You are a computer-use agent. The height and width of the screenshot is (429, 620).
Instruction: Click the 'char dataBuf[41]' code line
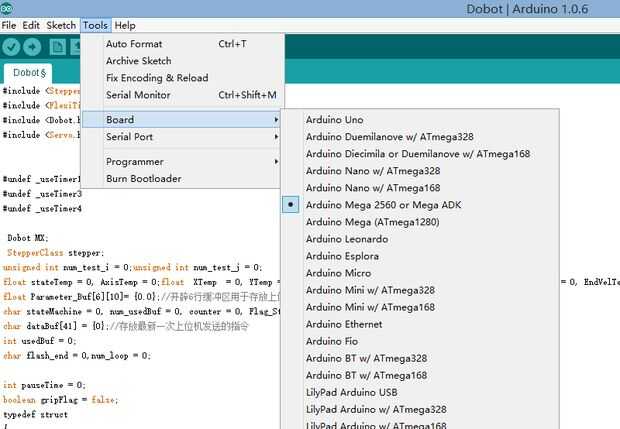pos(125,326)
